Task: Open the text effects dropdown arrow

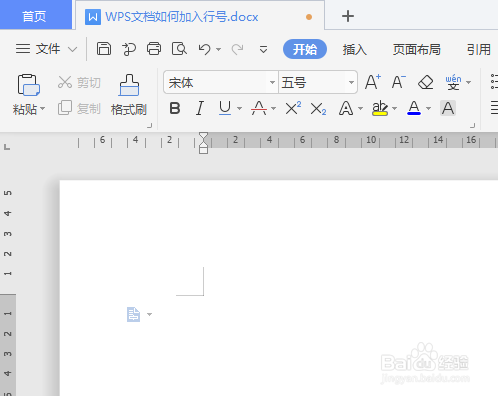Action: tap(360, 108)
